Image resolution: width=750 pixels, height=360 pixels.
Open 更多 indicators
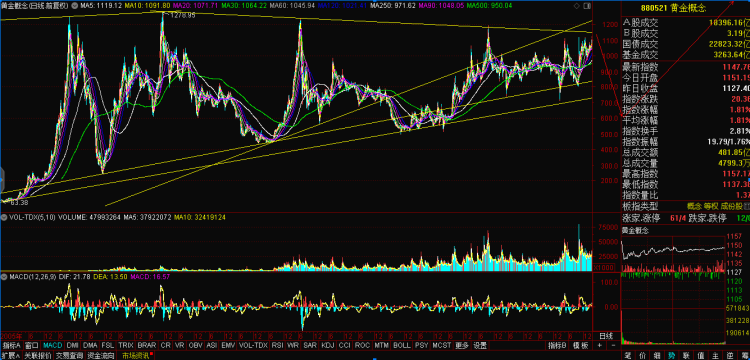click(462, 345)
